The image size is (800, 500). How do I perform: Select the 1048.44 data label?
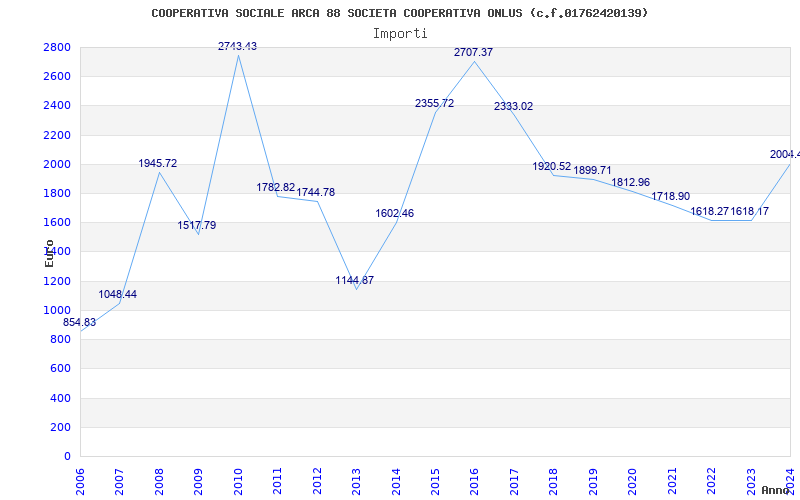tap(117, 294)
